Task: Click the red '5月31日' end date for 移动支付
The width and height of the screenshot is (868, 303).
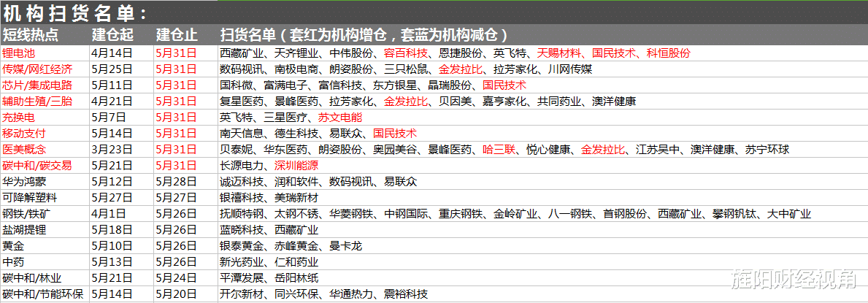Action: 177,134
